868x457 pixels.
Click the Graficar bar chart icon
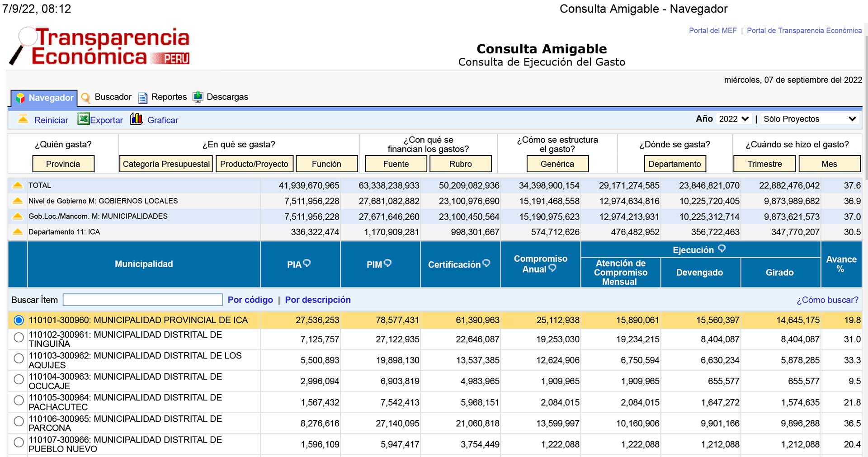(137, 119)
